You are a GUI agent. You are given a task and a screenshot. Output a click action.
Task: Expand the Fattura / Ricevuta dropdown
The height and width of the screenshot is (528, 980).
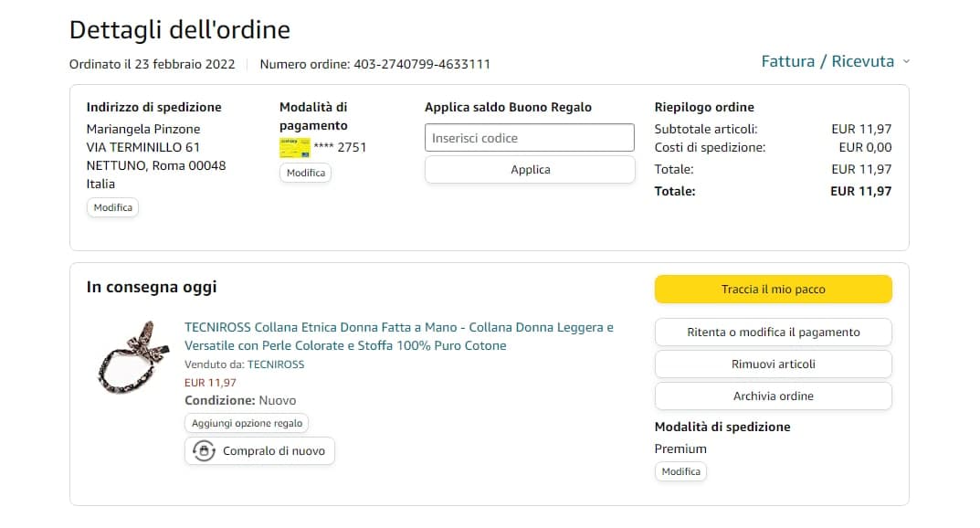pos(827,61)
